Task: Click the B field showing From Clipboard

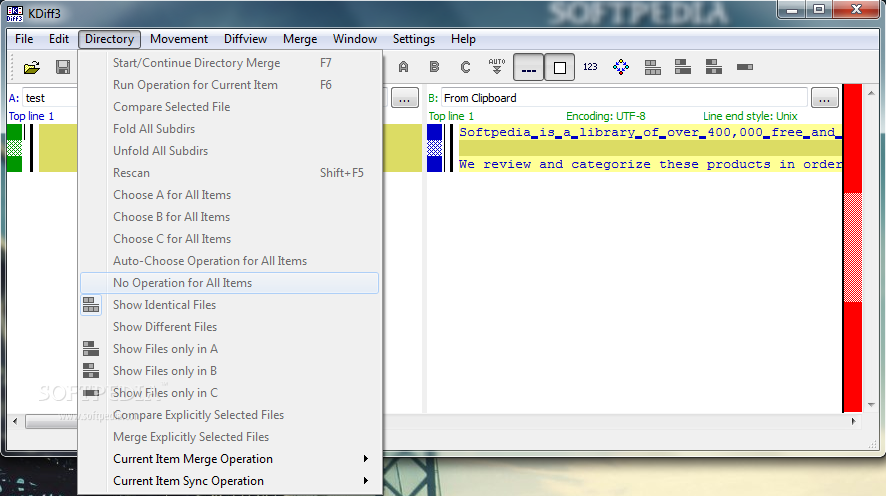Action: pos(624,98)
